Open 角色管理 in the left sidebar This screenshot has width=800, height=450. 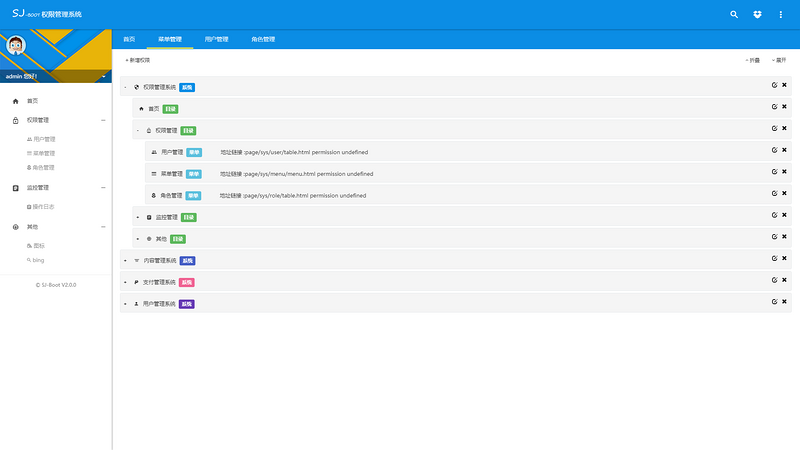(41, 167)
